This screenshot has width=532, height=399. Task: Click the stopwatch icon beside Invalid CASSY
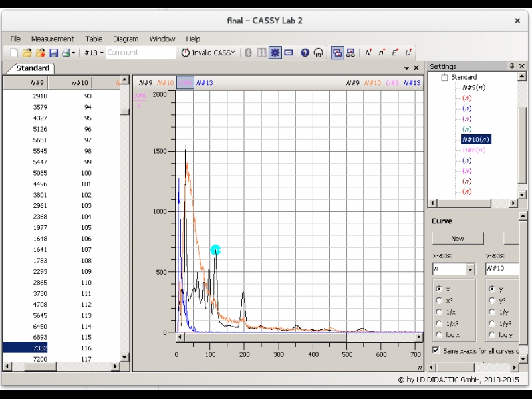click(185, 53)
